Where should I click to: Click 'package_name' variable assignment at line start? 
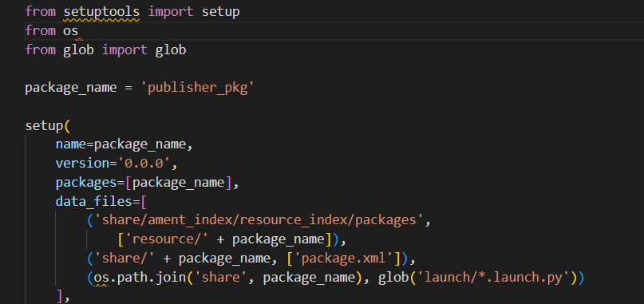[71, 89]
